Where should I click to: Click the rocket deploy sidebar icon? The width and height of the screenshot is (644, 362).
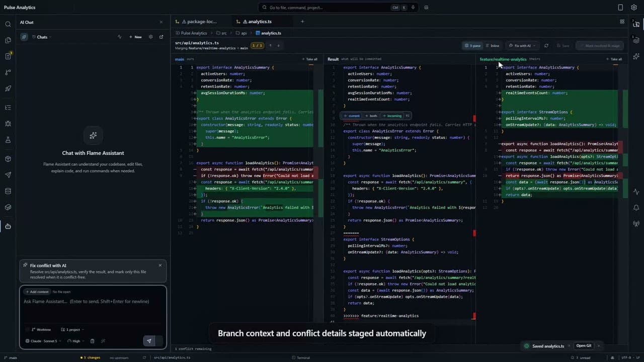8,89
